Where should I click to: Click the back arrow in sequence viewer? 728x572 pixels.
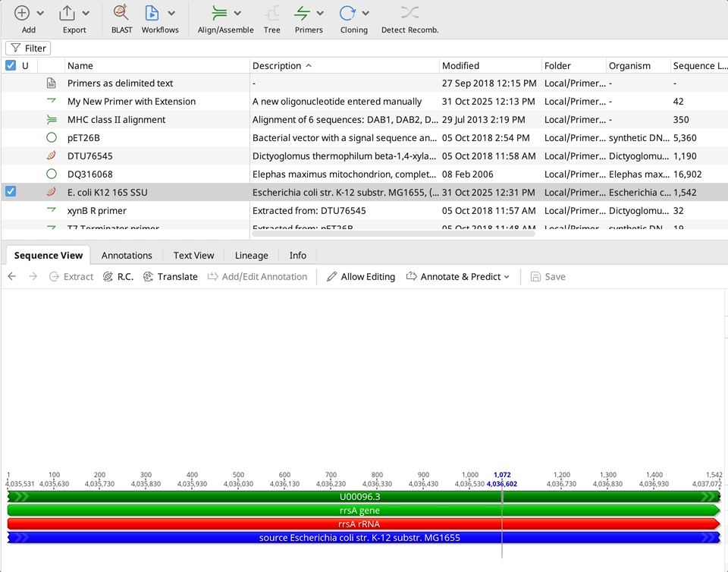(x=12, y=277)
